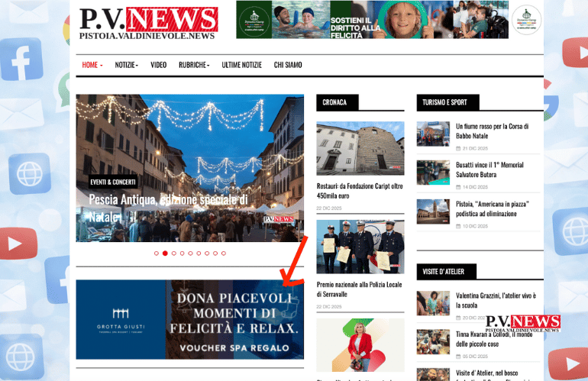
Task: Open the VIDEO menu item
Action: 158,65
